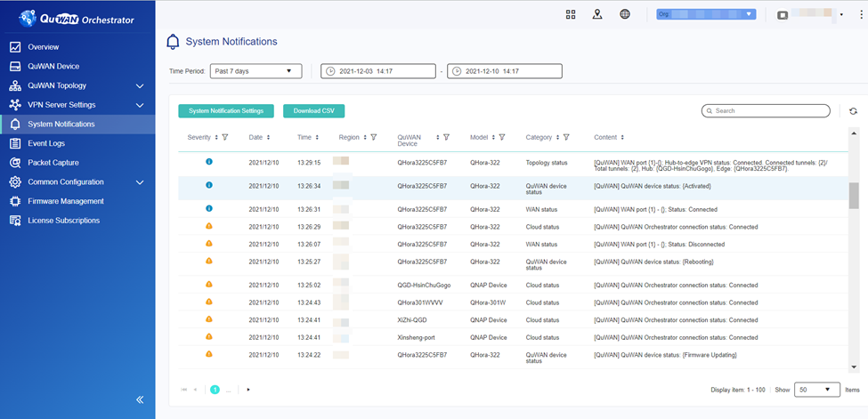The height and width of the screenshot is (419, 868).
Task: Click the System Notifications bell in sidebar
Action: click(x=15, y=124)
